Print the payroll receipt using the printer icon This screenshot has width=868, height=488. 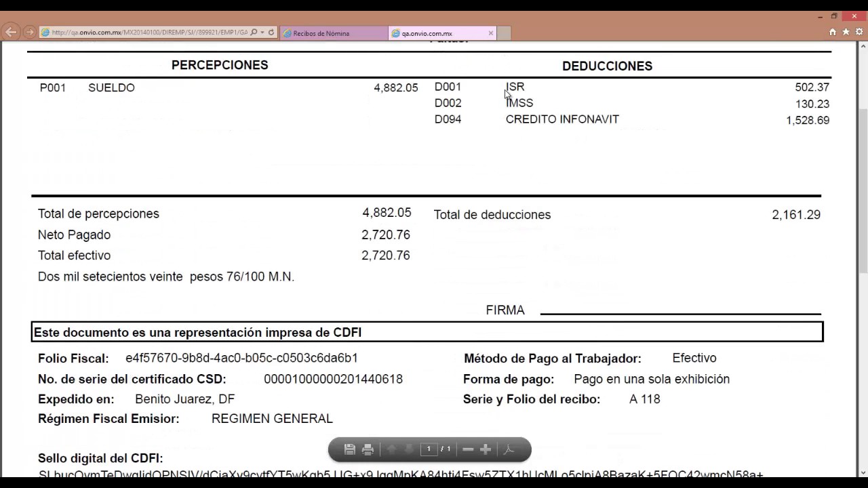click(x=368, y=449)
